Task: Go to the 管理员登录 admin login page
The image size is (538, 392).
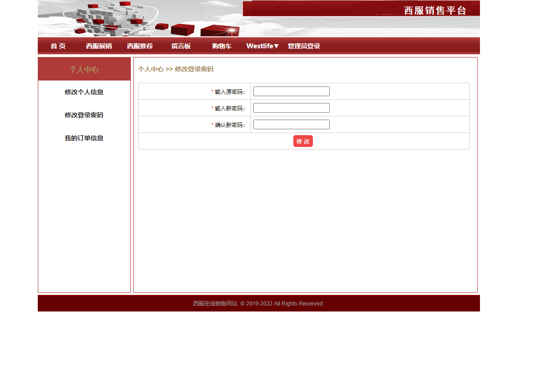Action: [304, 46]
